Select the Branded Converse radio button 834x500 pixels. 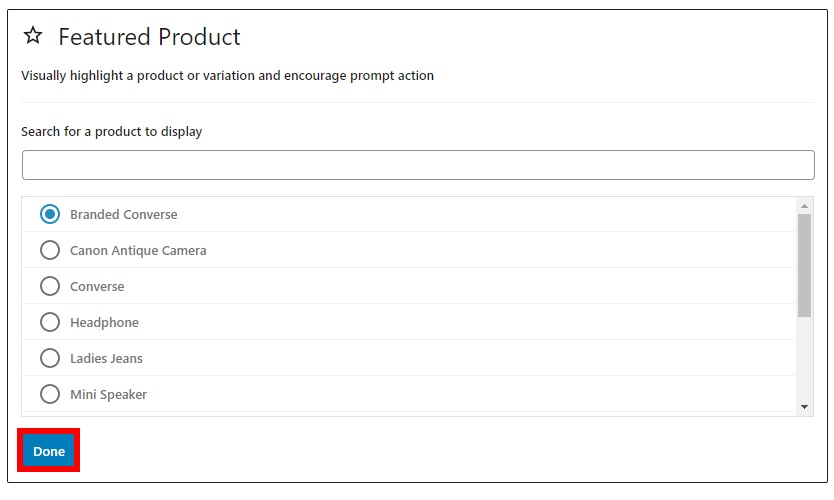(50, 214)
